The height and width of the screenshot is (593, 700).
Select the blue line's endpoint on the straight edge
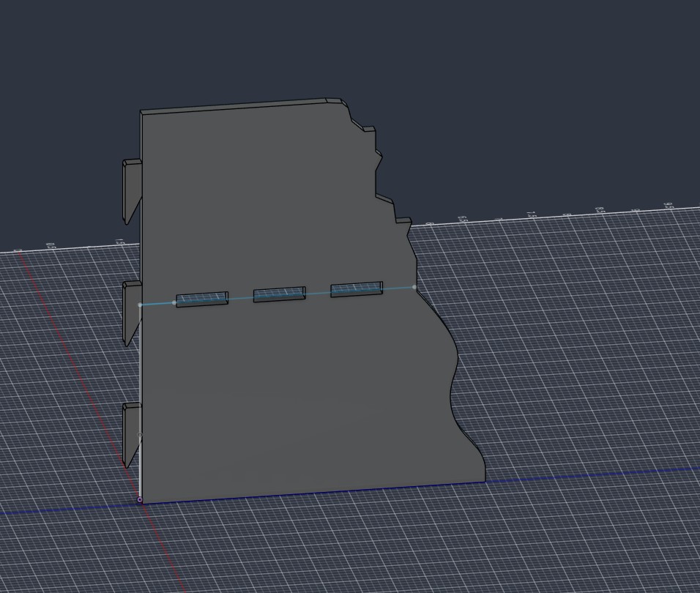click(x=140, y=305)
